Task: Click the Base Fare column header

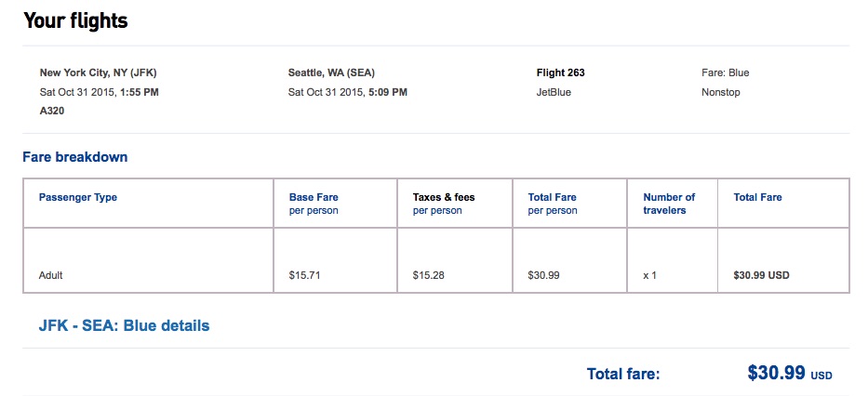Action: [316, 197]
